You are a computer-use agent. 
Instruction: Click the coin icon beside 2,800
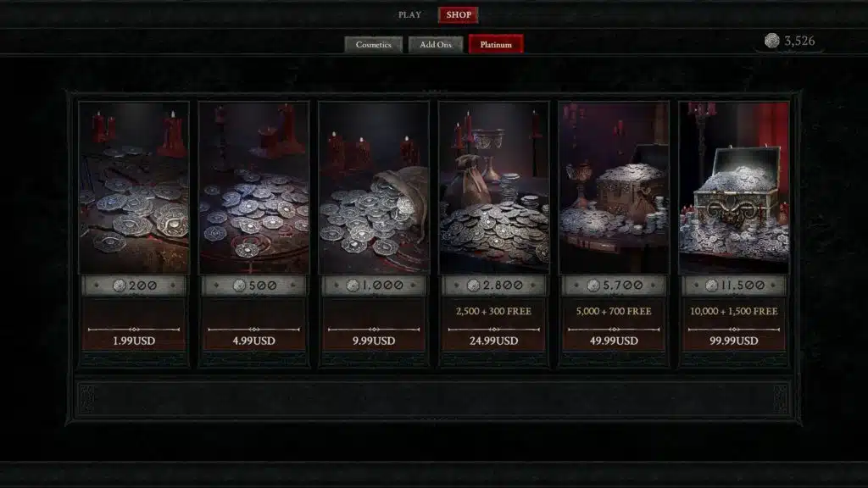pyautogui.click(x=473, y=286)
